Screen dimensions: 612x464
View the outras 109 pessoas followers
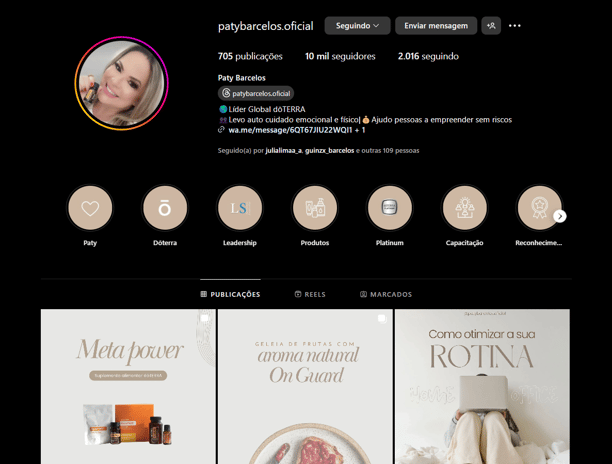(390, 151)
